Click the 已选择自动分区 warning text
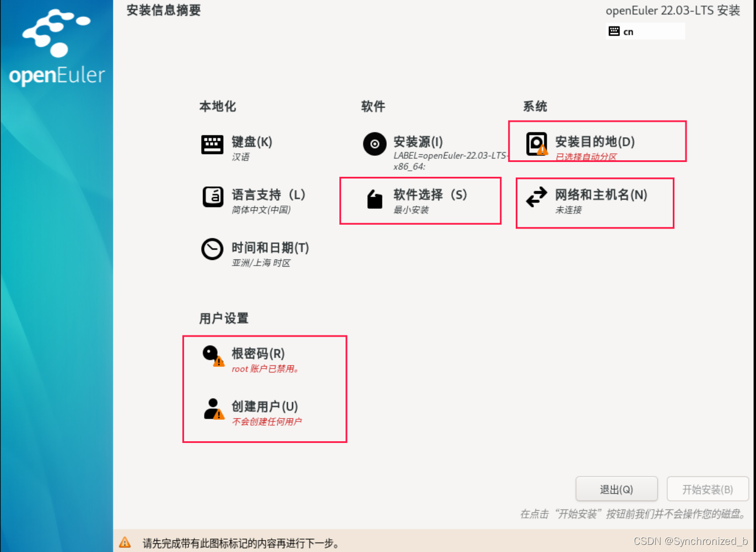 586,157
